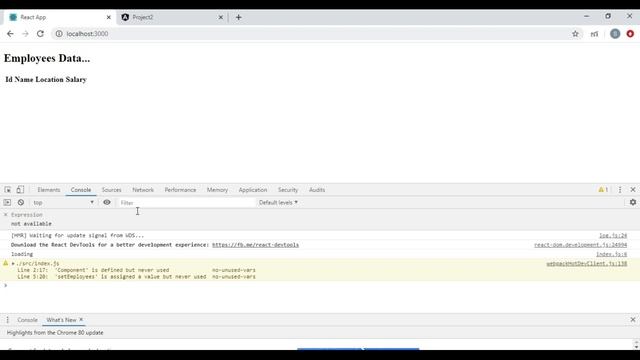Show the console sidebar

coord(7,202)
